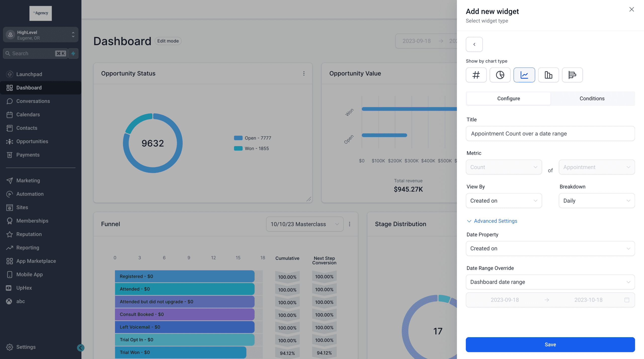Collapse the Advanced Settings section
Viewport: 644px width, 359px height.
[x=492, y=221]
